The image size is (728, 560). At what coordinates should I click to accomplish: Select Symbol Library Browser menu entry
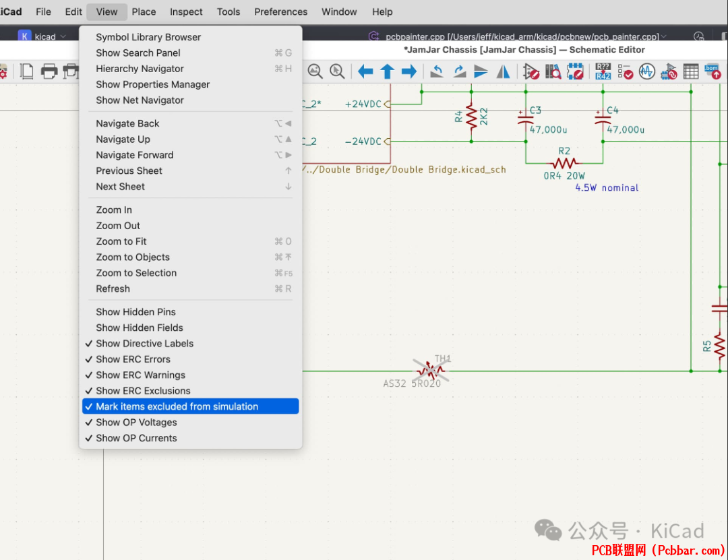[190, 37]
